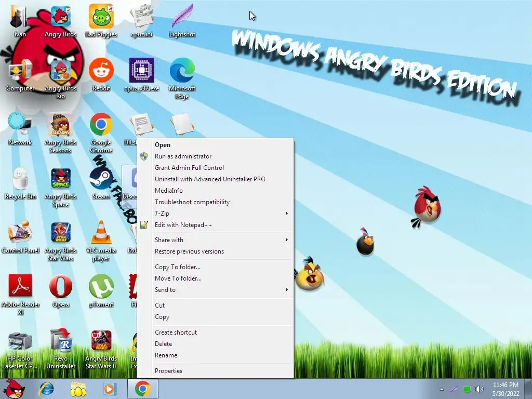The height and width of the screenshot is (399, 532).
Task: Choose Copy To folder...
Action: [216, 267]
